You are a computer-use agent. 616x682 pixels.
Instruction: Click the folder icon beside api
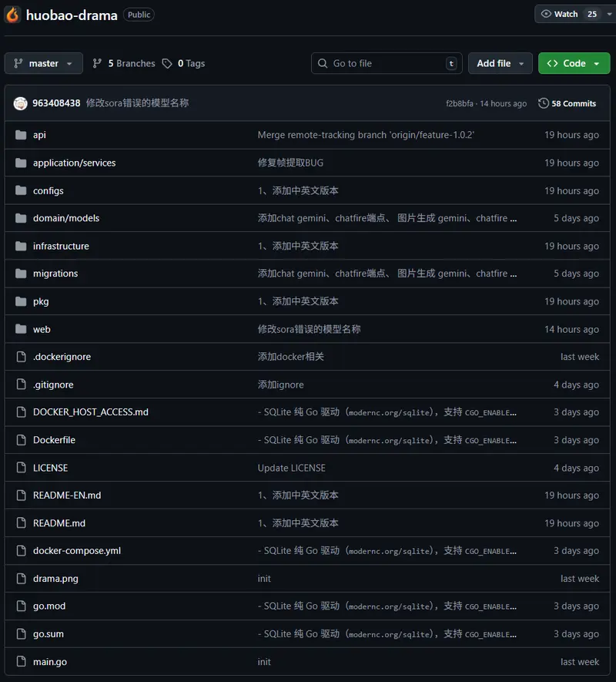pyautogui.click(x=21, y=135)
